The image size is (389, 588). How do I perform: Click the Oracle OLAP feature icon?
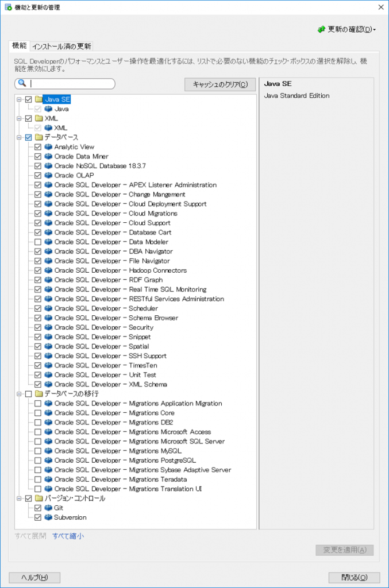48,175
